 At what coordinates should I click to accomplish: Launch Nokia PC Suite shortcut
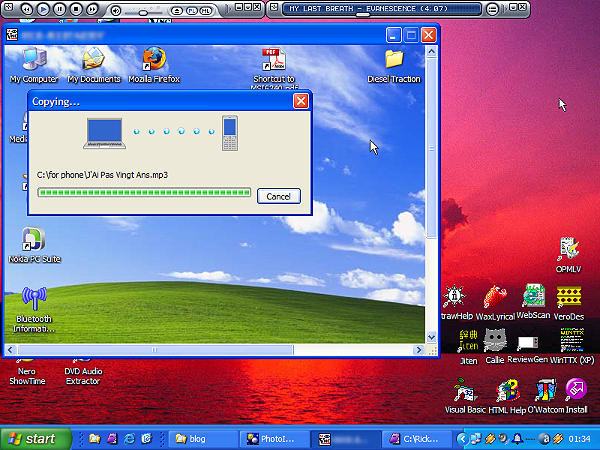point(34,245)
